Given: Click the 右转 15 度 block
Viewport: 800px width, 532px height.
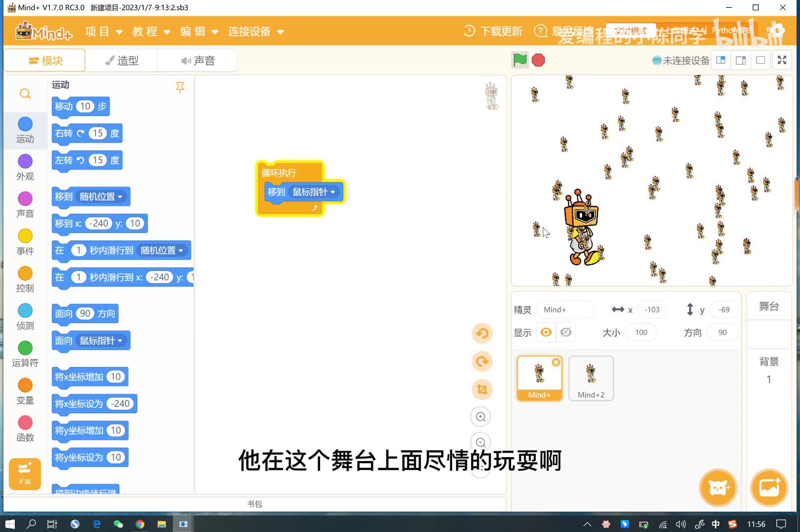Looking at the screenshot, I should click(87, 133).
